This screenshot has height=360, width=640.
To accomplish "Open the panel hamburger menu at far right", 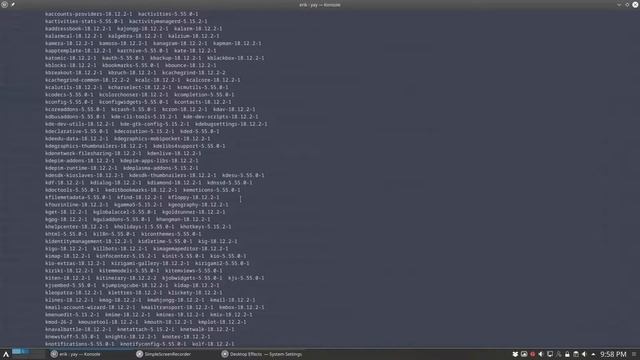I will coord(634,354).
